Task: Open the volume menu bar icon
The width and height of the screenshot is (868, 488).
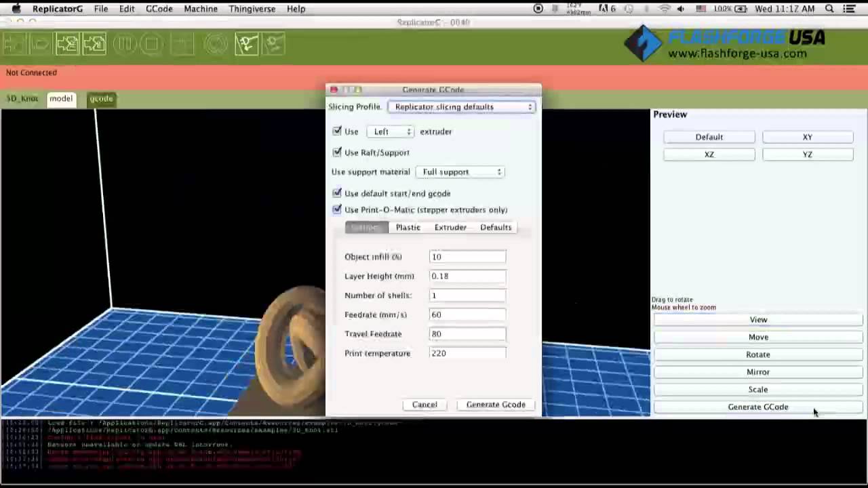Action: pos(681,9)
